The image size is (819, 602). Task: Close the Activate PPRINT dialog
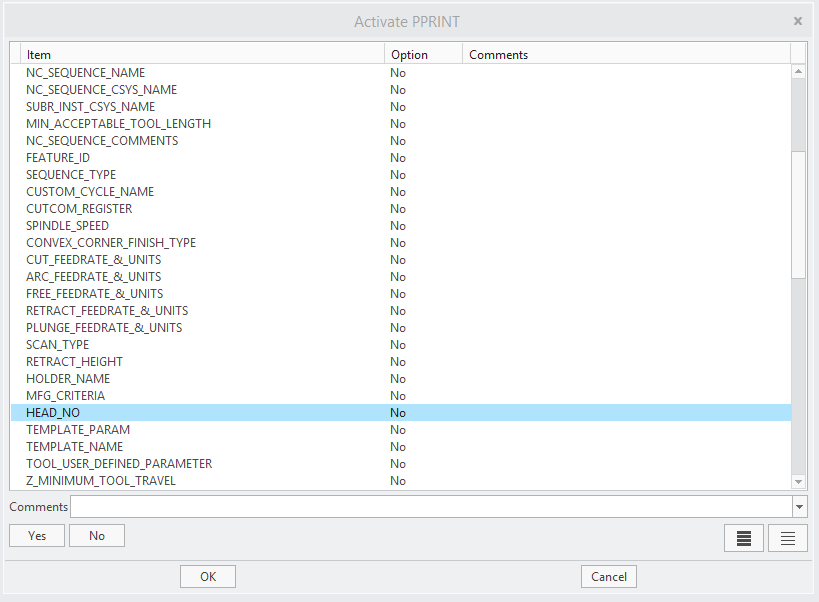(x=797, y=20)
